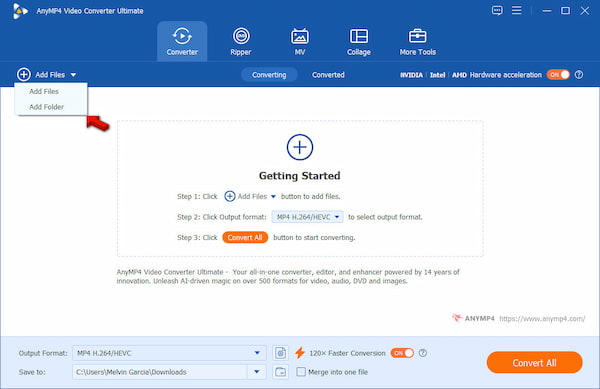Switch to the Converted sub-tab
Viewport: 600px width, 389px height.
point(328,75)
